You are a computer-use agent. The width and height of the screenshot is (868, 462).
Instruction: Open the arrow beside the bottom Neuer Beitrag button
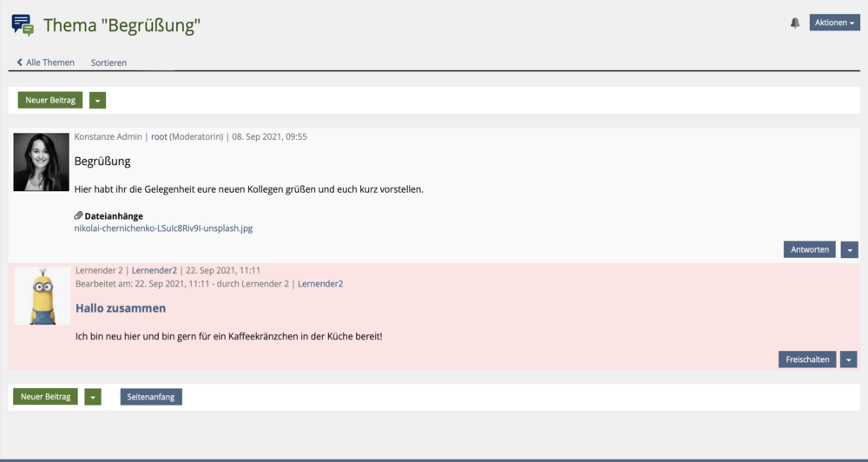coord(93,397)
